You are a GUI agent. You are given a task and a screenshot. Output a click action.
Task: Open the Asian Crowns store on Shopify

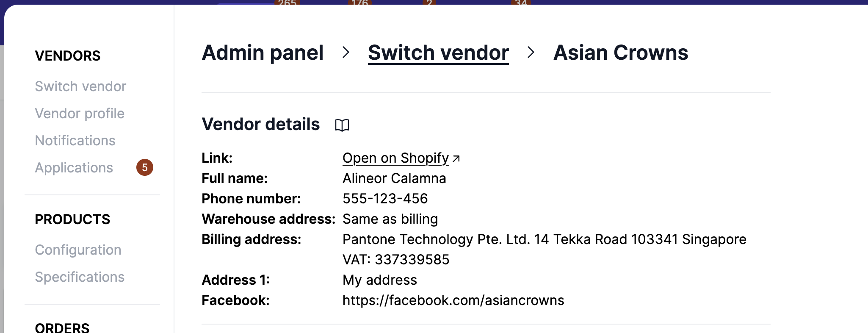(395, 158)
